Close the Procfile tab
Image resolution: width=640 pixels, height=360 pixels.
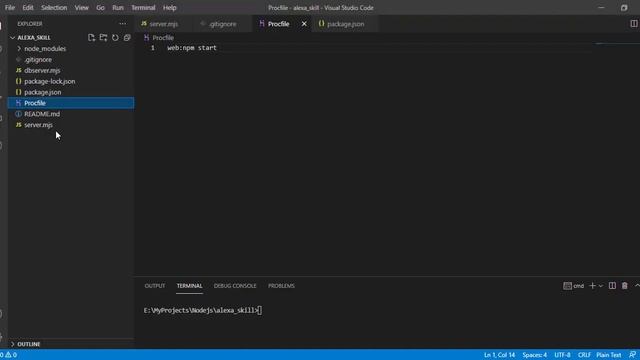pyautogui.click(x=304, y=24)
